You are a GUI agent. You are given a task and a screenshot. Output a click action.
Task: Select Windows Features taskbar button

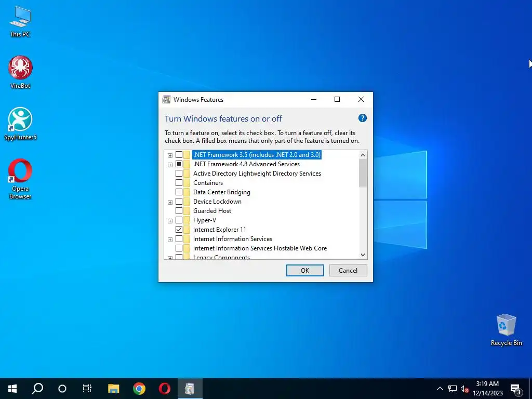point(190,389)
